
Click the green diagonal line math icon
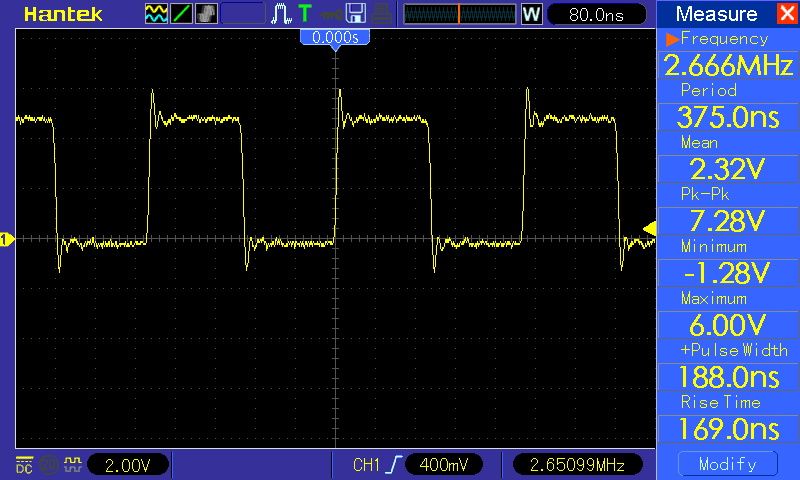(x=181, y=14)
